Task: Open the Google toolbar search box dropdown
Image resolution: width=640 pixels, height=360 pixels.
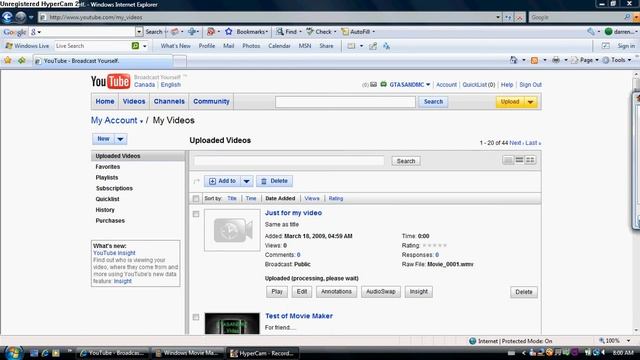Action: pyautogui.click(x=139, y=31)
